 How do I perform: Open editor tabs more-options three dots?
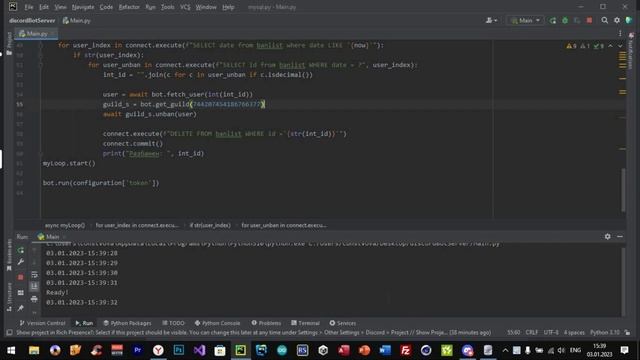[620, 33]
